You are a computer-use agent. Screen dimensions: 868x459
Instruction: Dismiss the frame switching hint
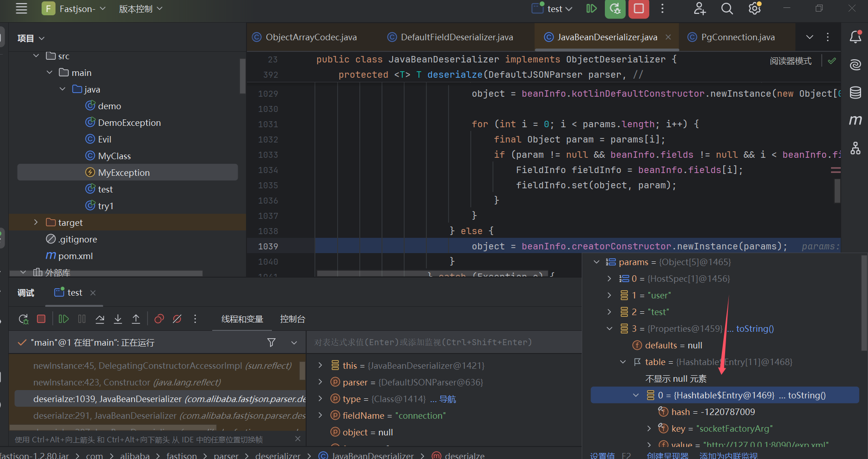coord(297,439)
